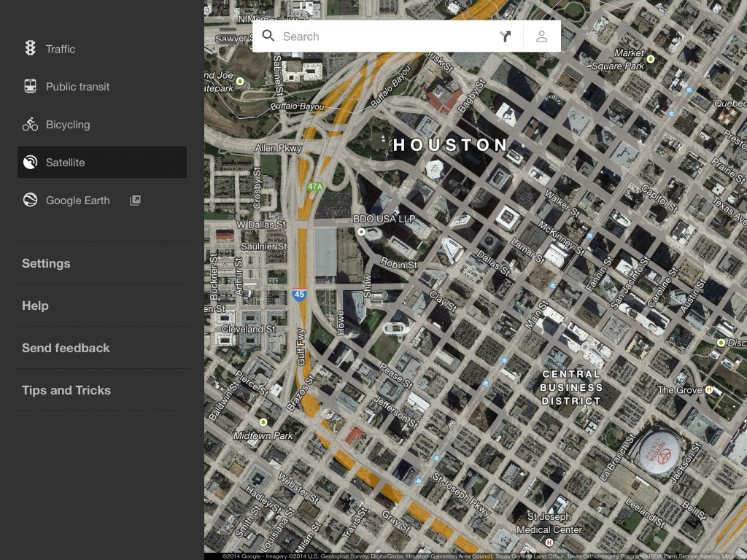The height and width of the screenshot is (560, 747).
Task: Open the external link icon beside Google Earth
Action: pyautogui.click(x=135, y=201)
